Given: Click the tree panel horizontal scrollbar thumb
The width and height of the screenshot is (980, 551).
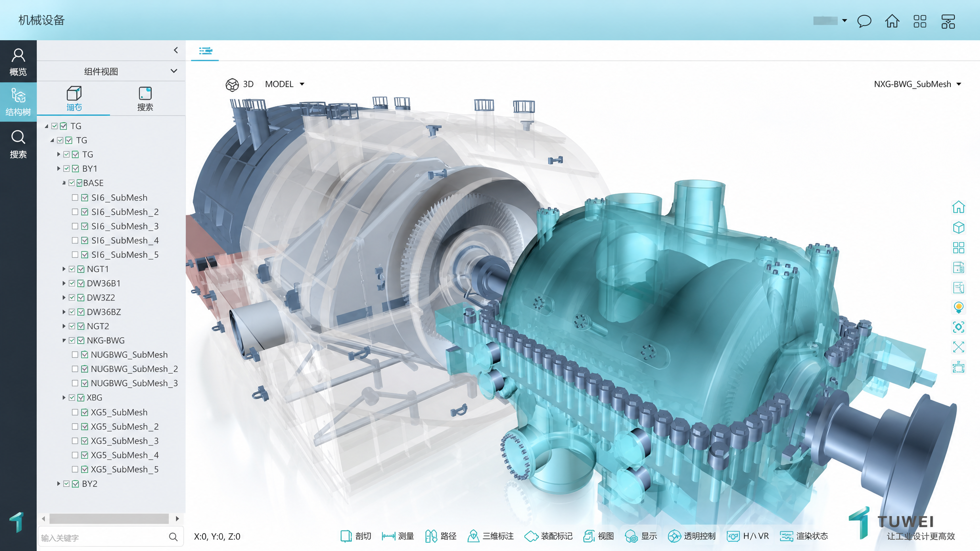Looking at the screenshot, I should coord(109,518).
